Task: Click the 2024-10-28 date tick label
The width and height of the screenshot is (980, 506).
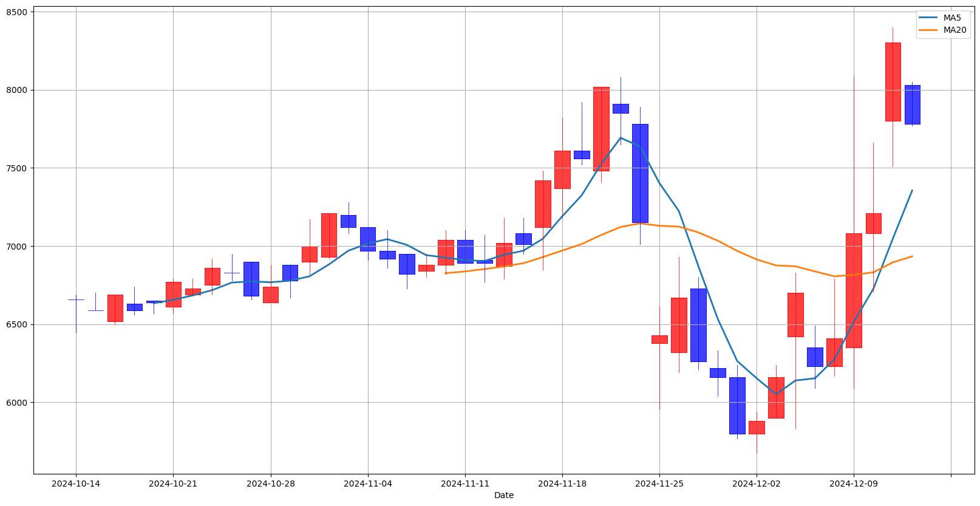Action: coord(271,484)
